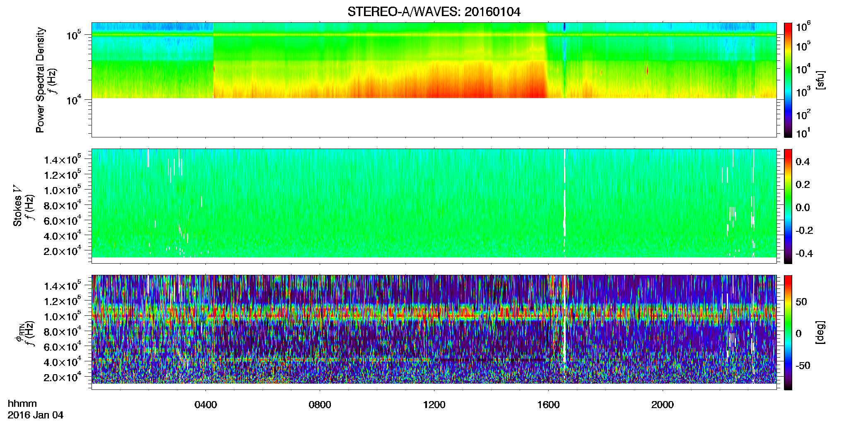
Task: Select the hhmm time format label
Action: [22, 404]
